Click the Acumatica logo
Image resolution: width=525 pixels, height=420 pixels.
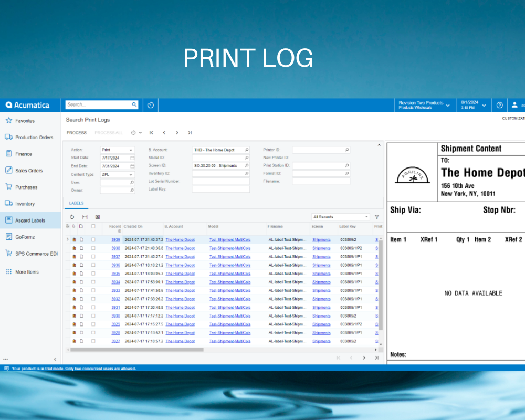27,105
